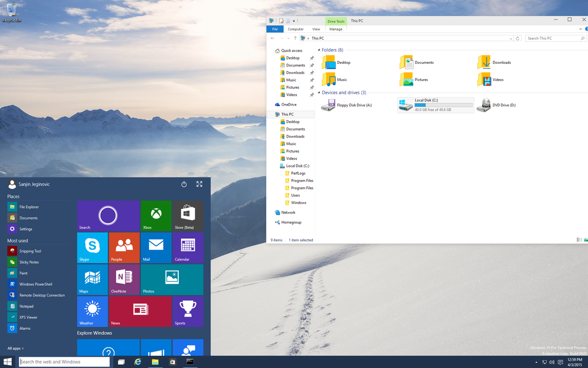The image size is (588, 368).
Task: Collapse the Folders (6) group
Action: pos(319,50)
